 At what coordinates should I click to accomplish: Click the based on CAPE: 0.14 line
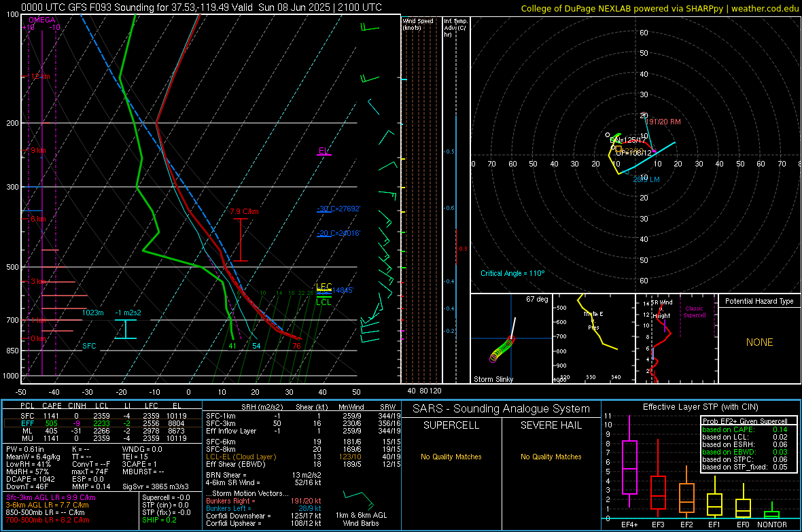[x=745, y=429]
